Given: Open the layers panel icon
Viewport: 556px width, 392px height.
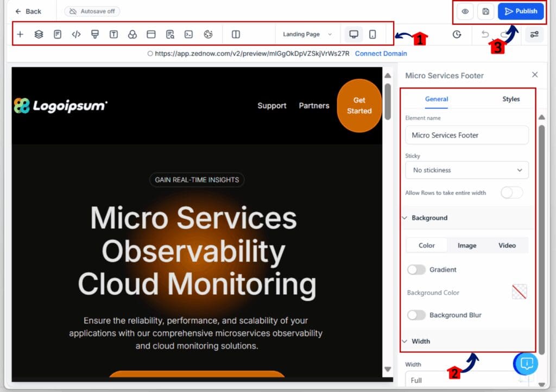Looking at the screenshot, I should pos(39,34).
